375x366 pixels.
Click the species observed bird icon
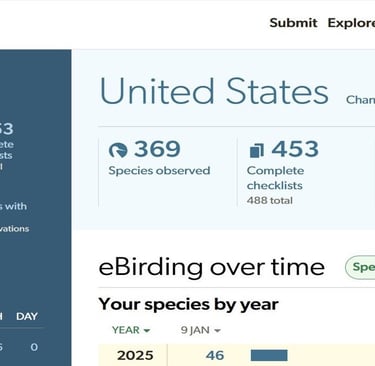[x=118, y=150]
